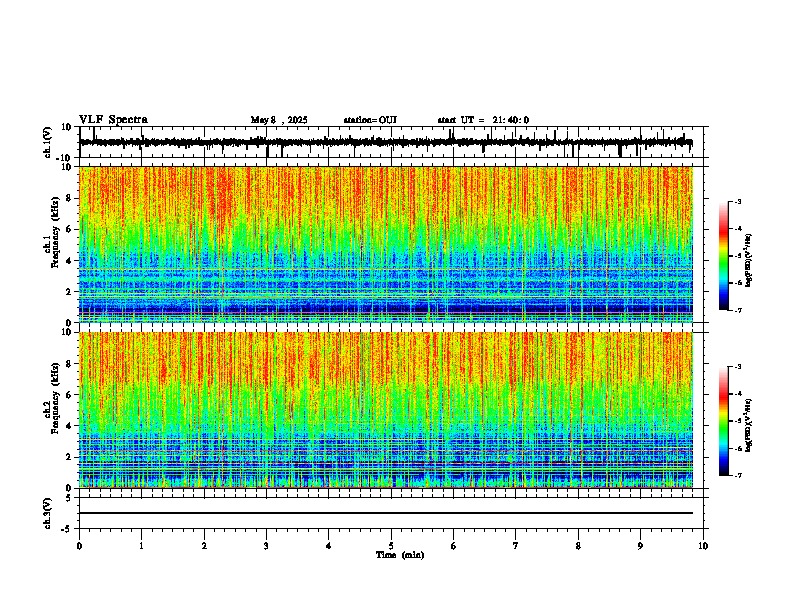Click the "-7" label on ch.2 color scale

click(x=737, y=475)
